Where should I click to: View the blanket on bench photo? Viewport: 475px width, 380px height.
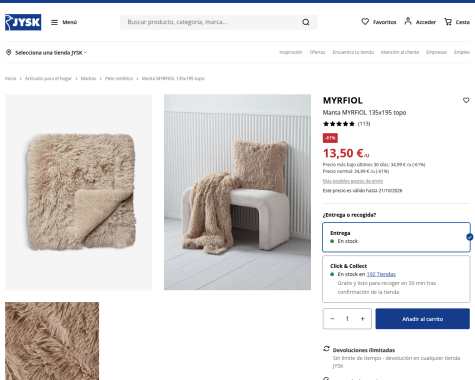click(x=237, y=192)
